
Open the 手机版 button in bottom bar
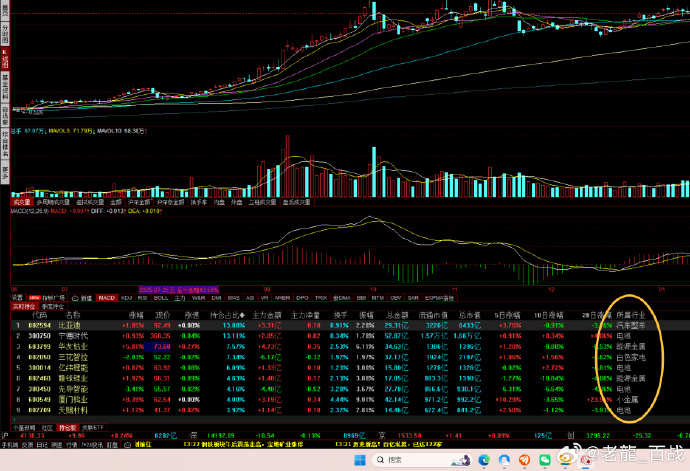pos(9,445)
